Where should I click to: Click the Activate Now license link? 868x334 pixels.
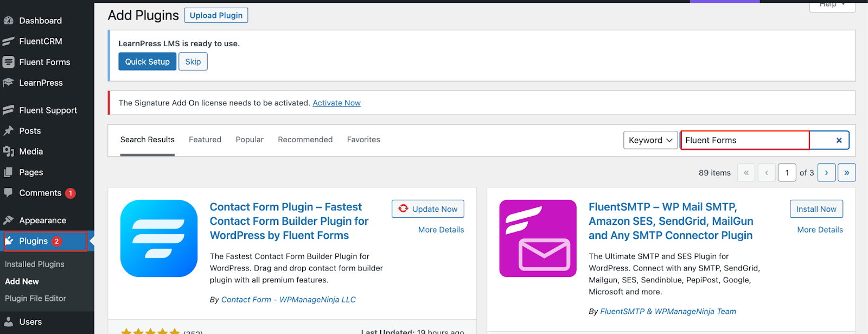click(337, 103)
